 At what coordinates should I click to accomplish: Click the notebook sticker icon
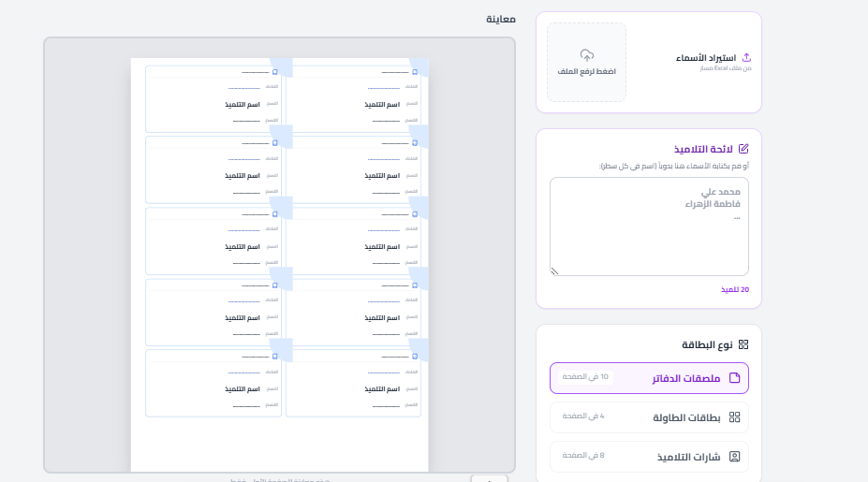735,378
